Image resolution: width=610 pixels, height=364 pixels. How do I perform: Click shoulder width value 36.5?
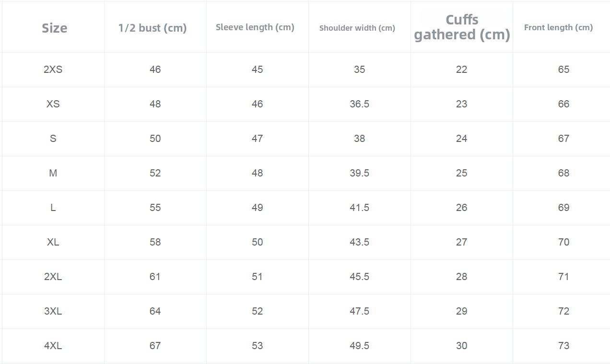(x=359, y=104)
